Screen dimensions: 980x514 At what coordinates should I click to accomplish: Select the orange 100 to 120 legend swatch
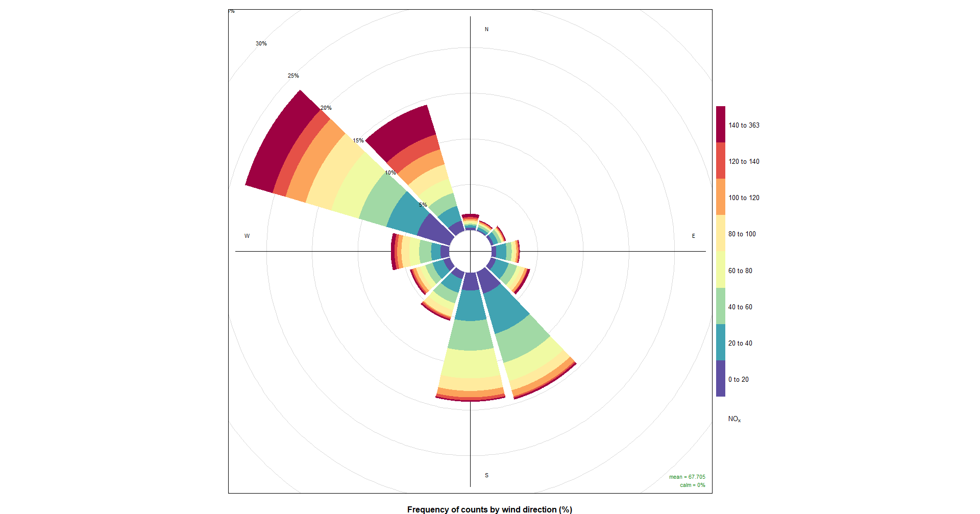coord(720,197)
